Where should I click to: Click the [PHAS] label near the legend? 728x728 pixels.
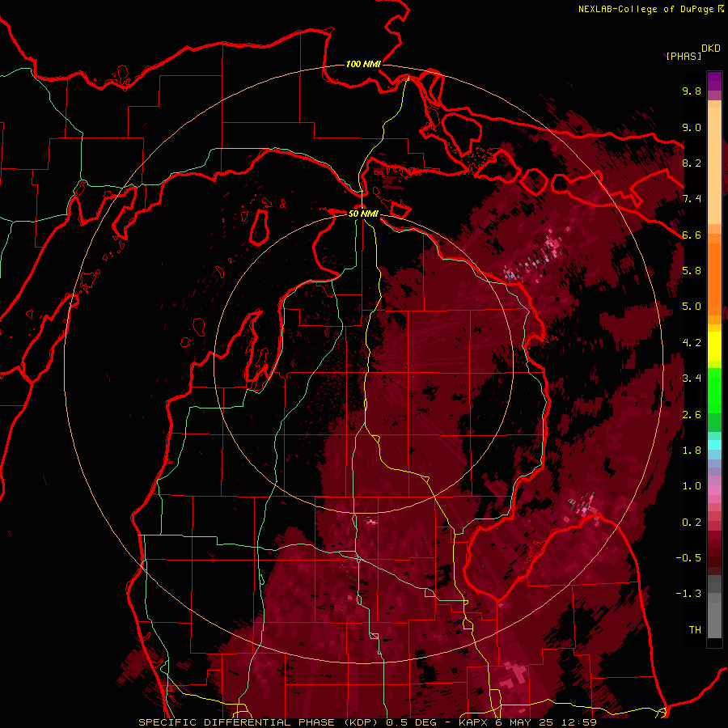pyautogui.click(x=684, y=57)
